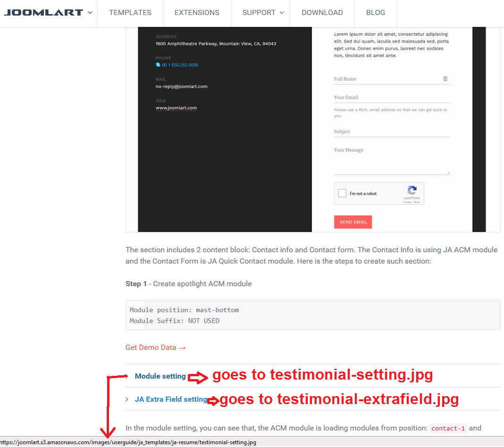Open the Blog page
Image resolution: width=504 pixels, height=447 pixels.
[376, 13]
